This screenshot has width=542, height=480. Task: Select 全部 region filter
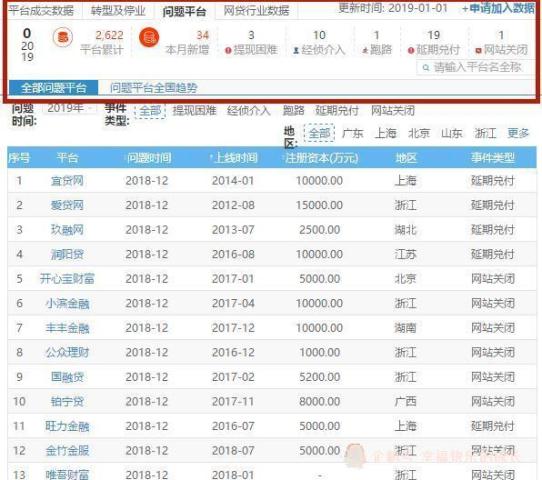pyautogui.click(x=319, y=133)
